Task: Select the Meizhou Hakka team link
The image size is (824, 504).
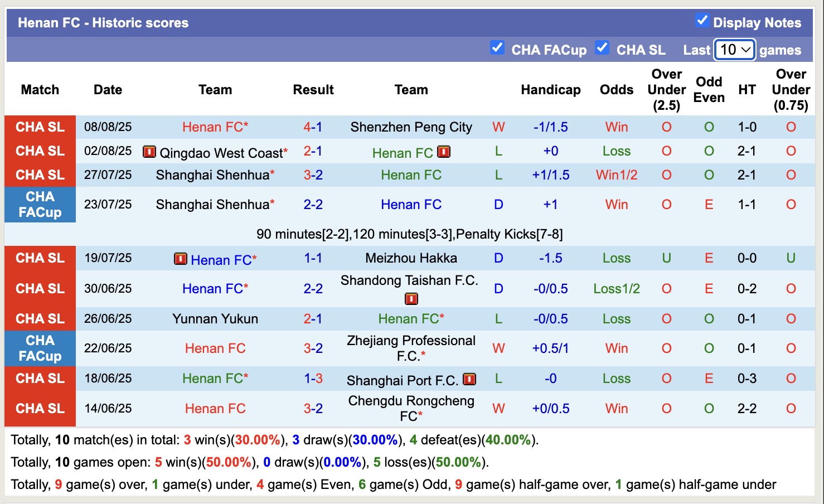Action: [411, 258]
